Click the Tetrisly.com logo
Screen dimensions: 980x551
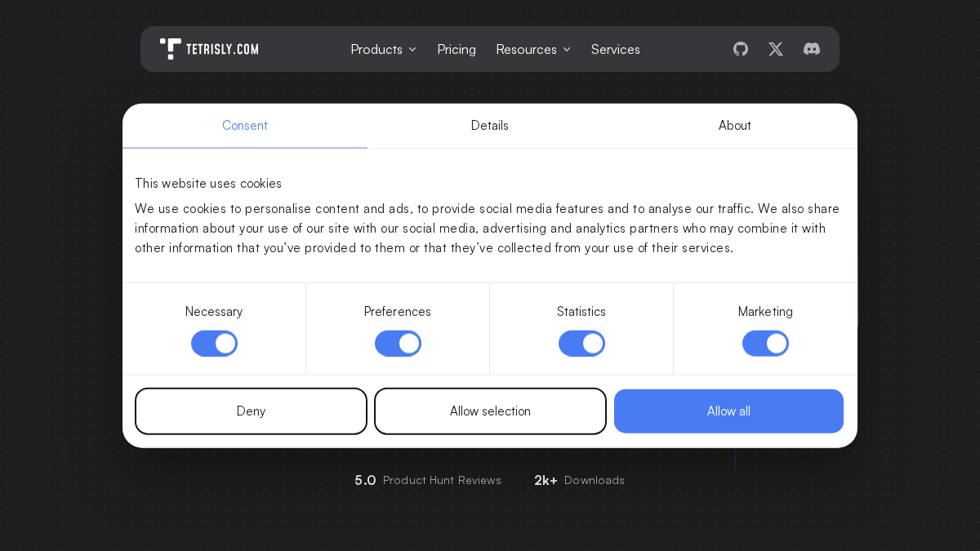coord(209,49)
